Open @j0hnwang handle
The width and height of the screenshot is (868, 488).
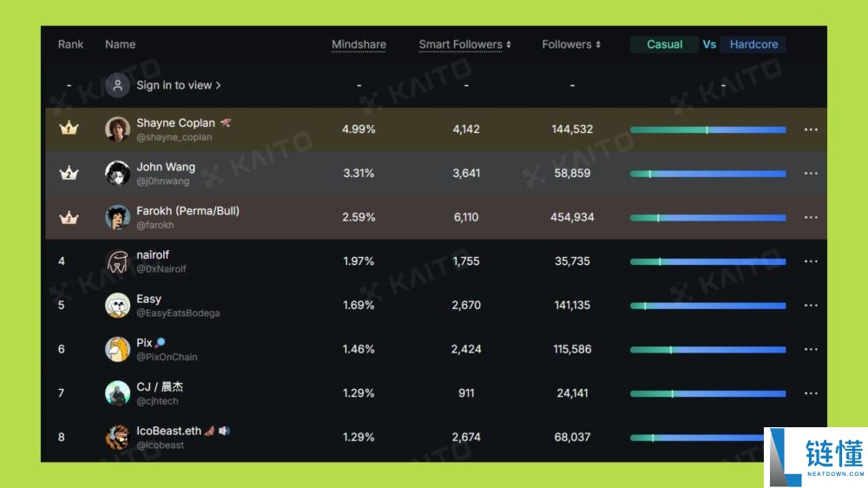tap(163, 181)
